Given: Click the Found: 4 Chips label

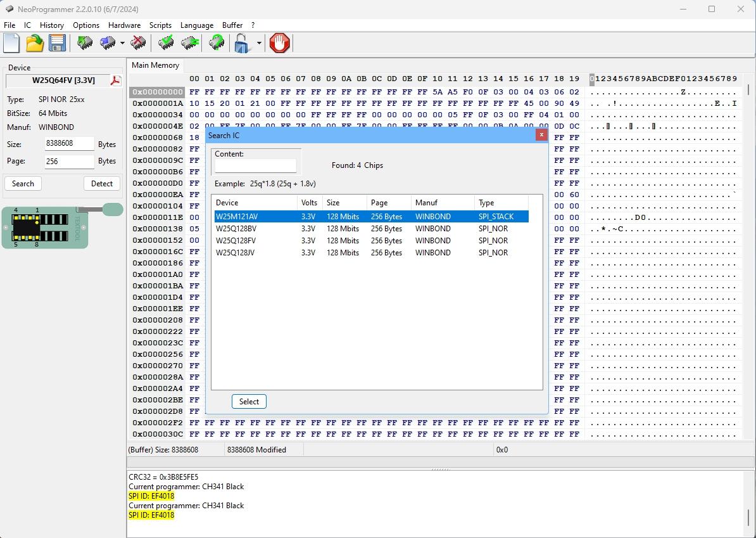Looking at the screenshot, I should (357, 165).
